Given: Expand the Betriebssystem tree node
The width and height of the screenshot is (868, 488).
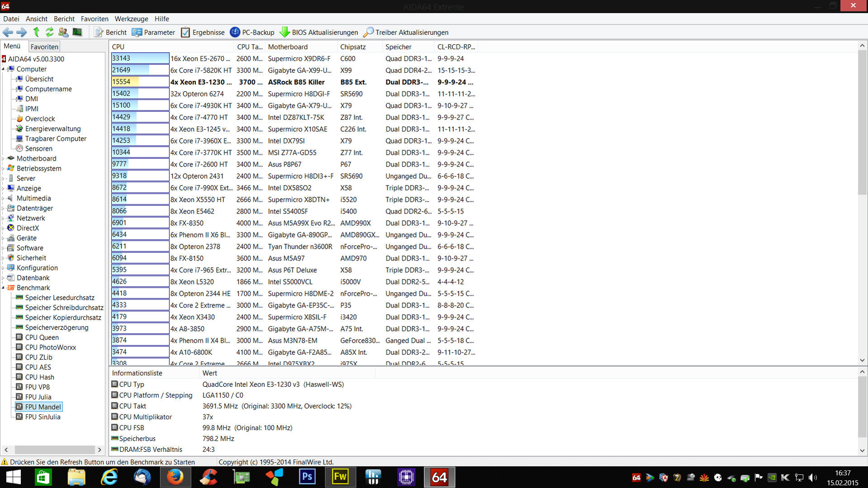Looking at the screenshot, I should point(3,169).
